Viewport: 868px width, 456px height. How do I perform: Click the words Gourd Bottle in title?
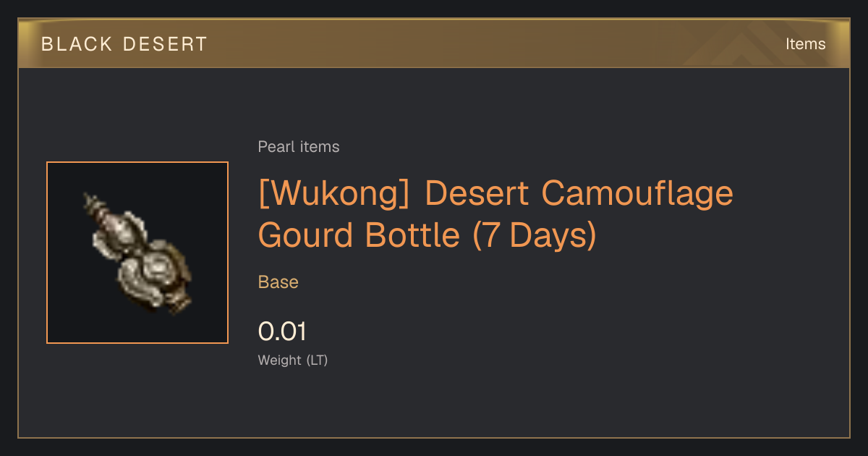pyautogui.click(x=359, y=235)
